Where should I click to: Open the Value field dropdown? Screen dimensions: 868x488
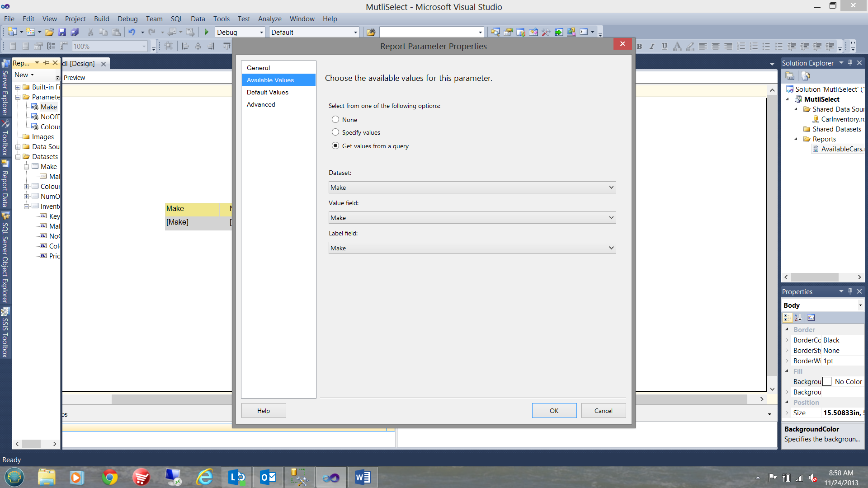pyautogui.click(x=611, y=218)
